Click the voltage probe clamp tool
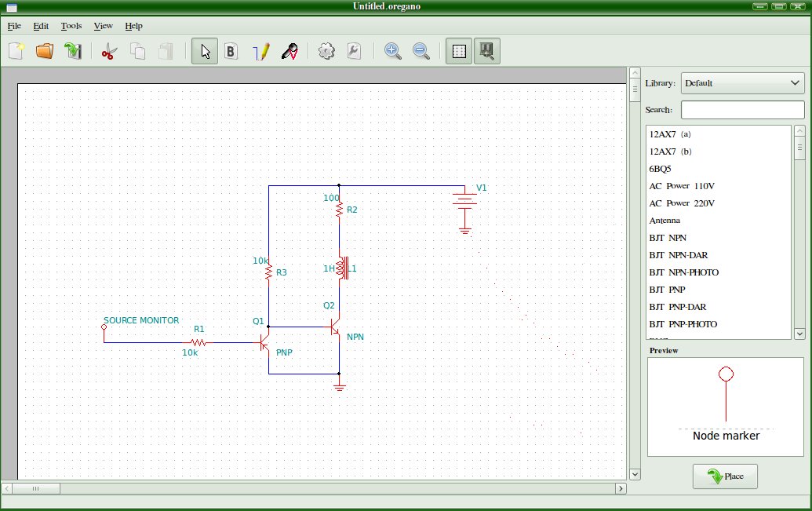Viewport: 812px width, 511px height. tap(289, 52)
